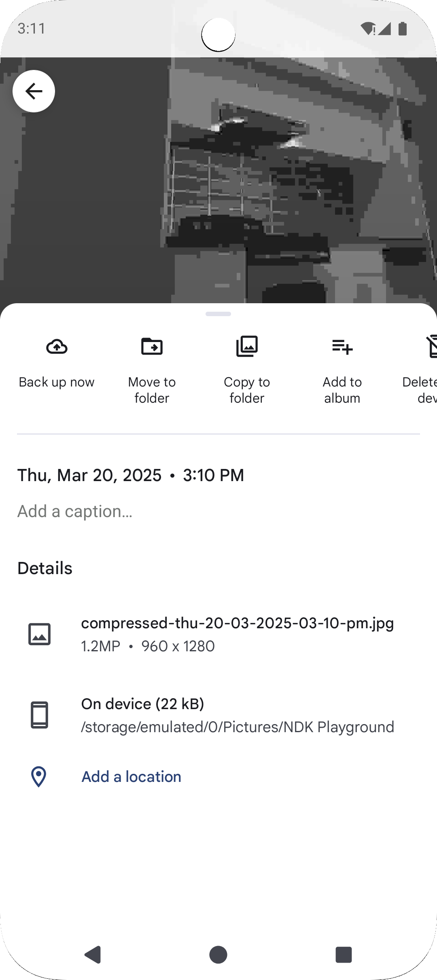Screen dimensions: 437x980
Task: Tap the phone device storage icon
Action: tap(39, 715)
